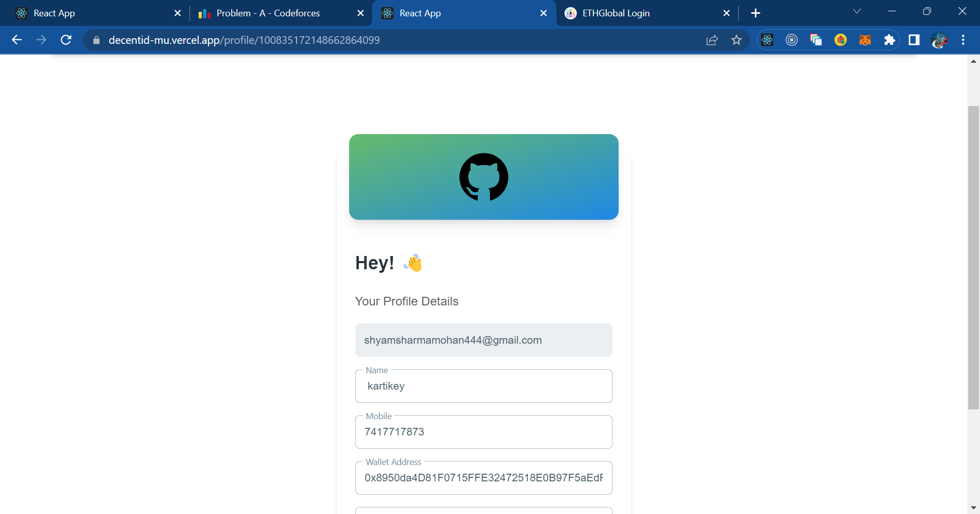
Task: Click the page vertical scrollbar thumb
Action: click(973, 258)
